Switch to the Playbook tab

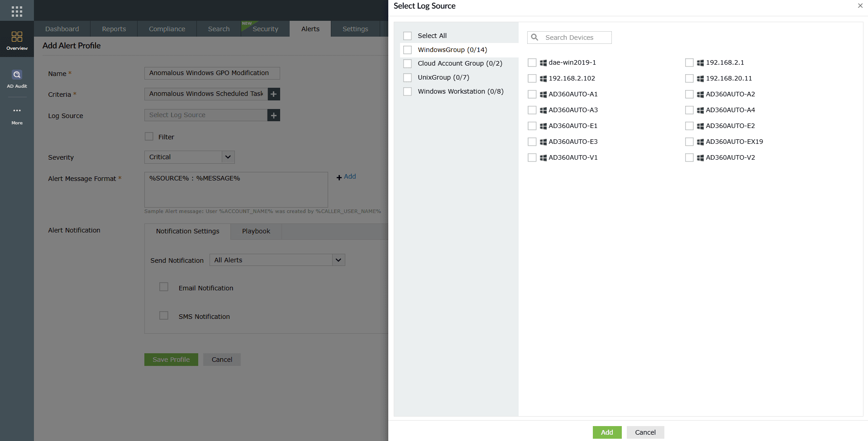256,231
